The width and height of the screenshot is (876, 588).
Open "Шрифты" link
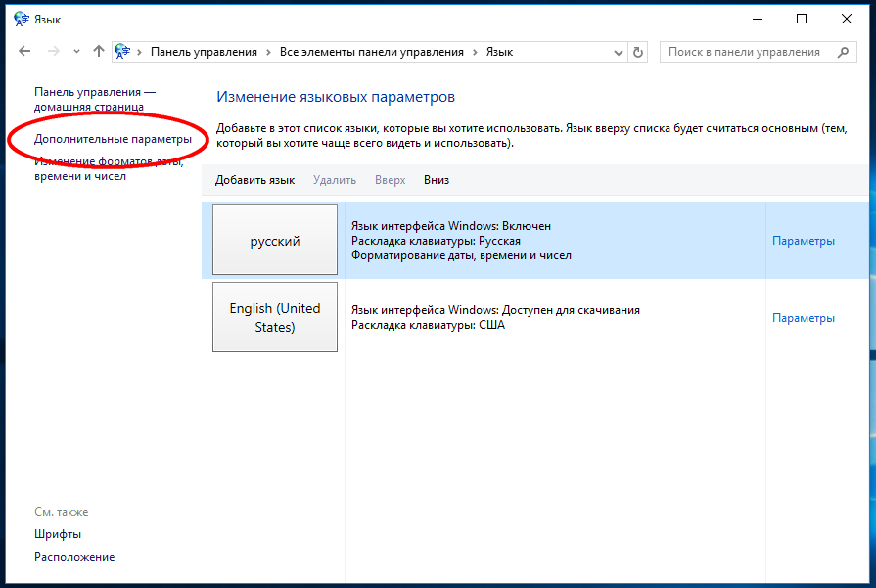(58, 534)
